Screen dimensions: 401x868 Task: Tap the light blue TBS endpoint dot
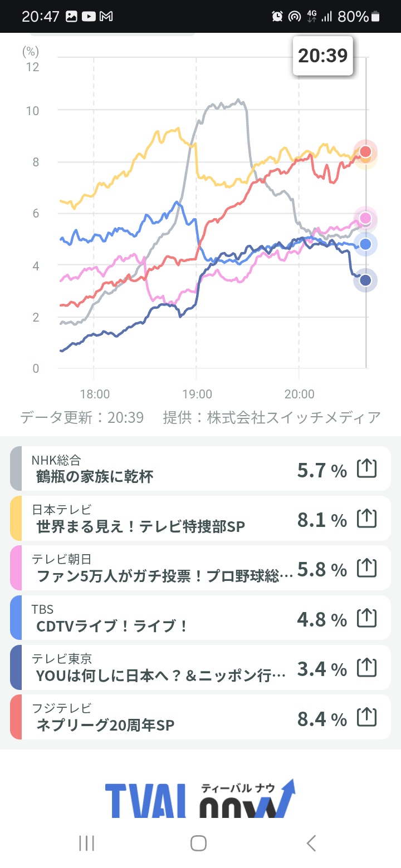[x=365, y=244]
